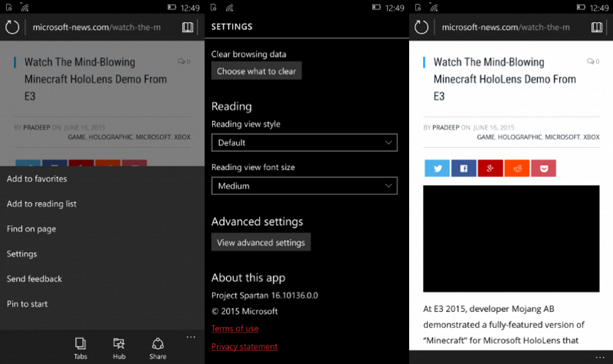Share article on Facebook in right screen

click(x=464, y=168)
